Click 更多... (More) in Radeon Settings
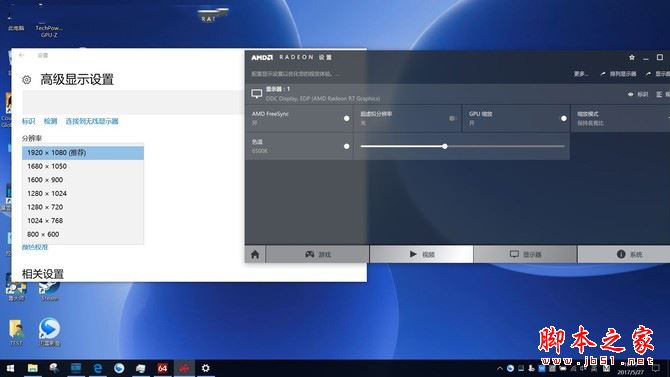Screen dimensions: 670x377 tap(581, 74)
